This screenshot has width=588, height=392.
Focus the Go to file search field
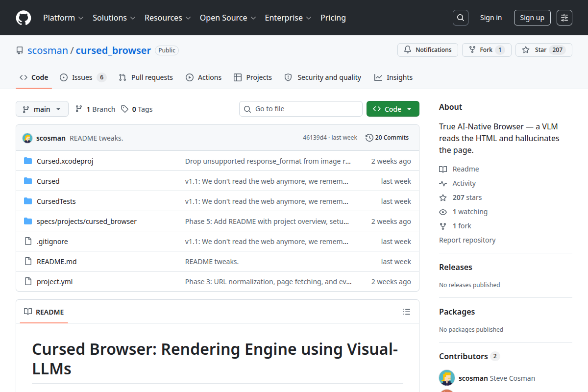click(301, 109)
